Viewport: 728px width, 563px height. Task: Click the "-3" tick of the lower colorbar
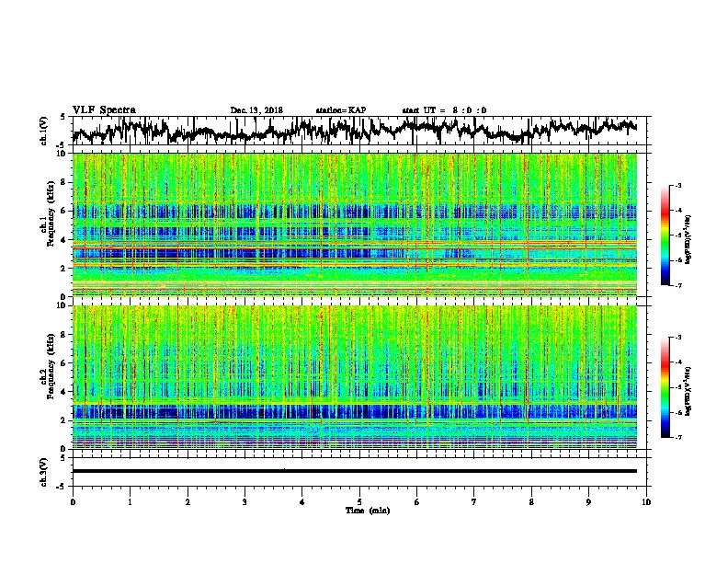tap(677, 337)
